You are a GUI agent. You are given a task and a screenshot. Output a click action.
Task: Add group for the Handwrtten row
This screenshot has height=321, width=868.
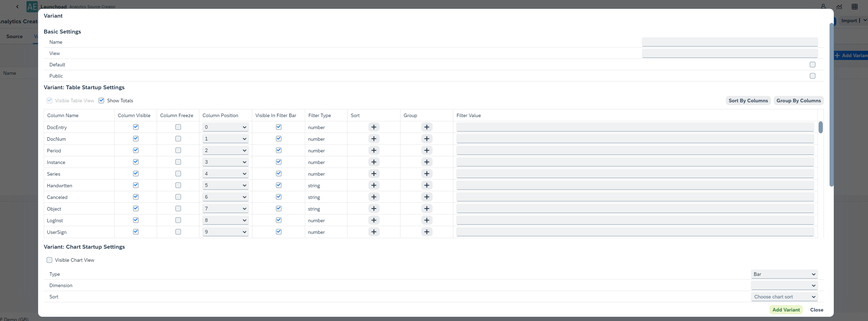tap(427, 185)
